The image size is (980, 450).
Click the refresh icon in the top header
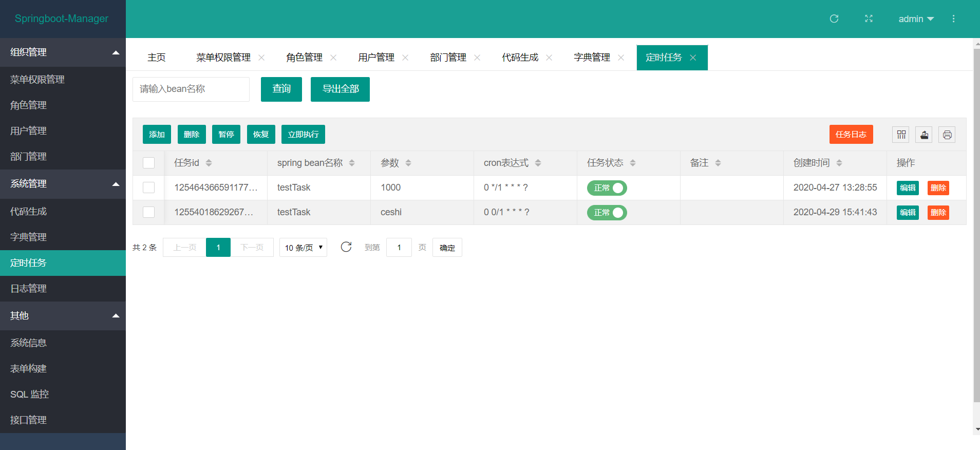click(x=834, y=18)
